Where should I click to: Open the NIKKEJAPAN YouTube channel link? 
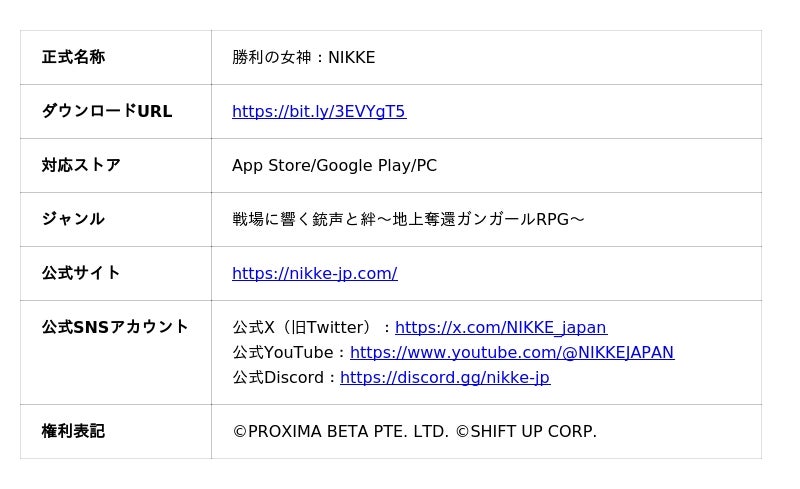[x=512, y=352]
